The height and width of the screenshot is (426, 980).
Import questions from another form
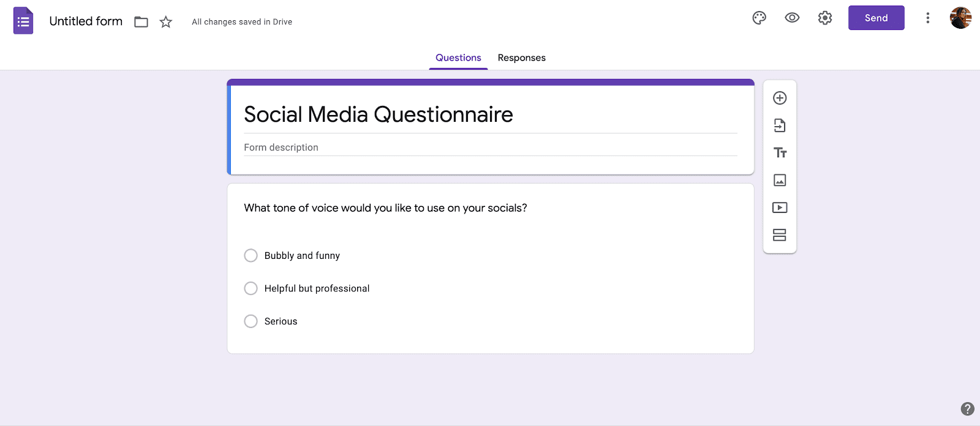point(780,125)
